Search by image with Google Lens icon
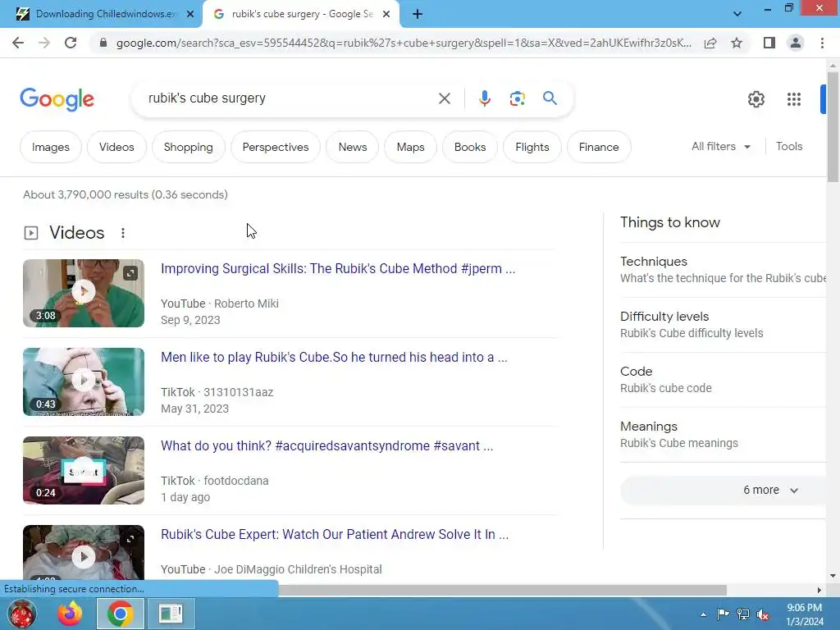 tap(517, 98)
